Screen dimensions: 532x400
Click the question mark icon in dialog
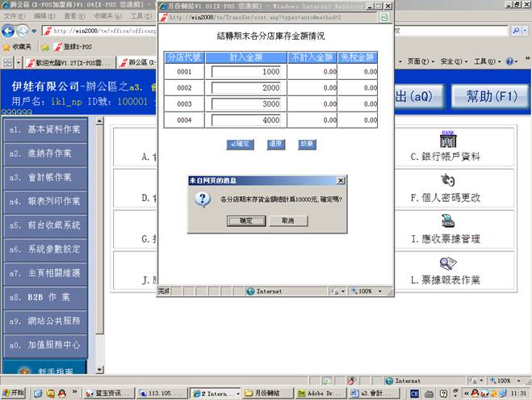click(204, 199)
